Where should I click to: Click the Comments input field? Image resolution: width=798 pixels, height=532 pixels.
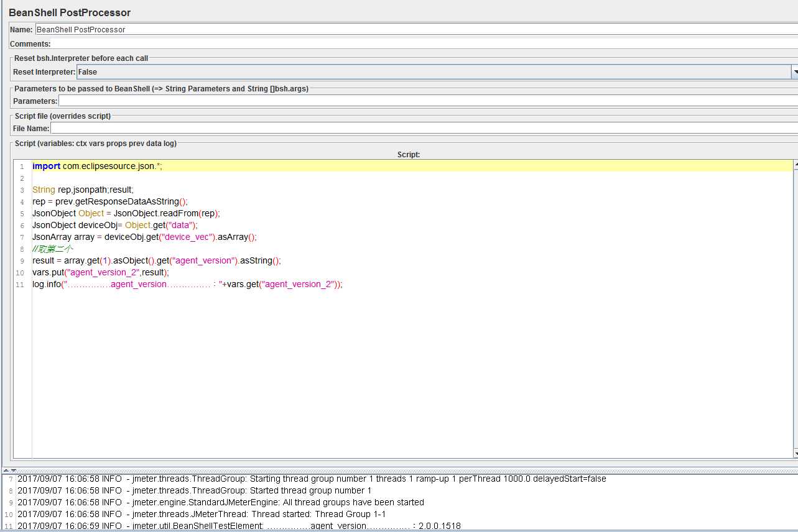[x=425, y=44]
